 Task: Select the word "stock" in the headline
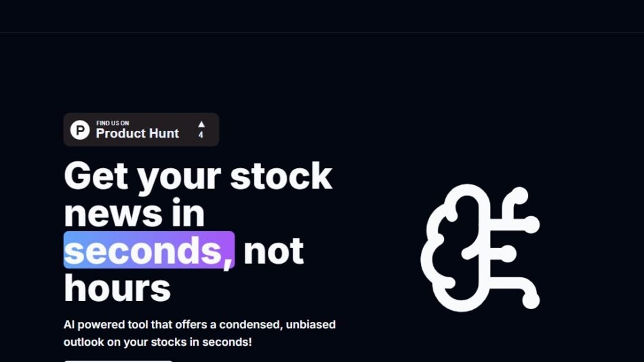[x=281, y=176]
